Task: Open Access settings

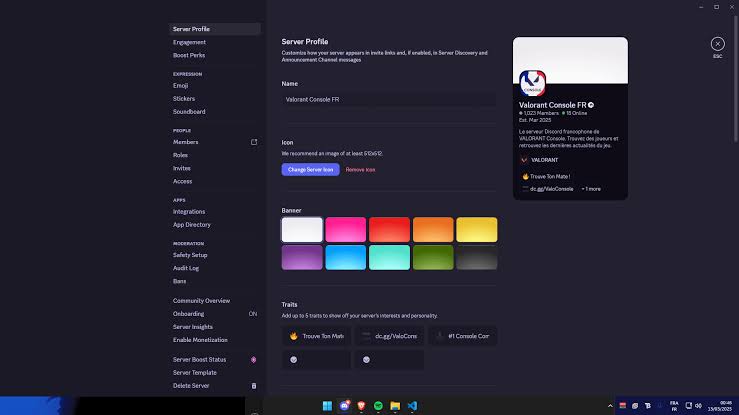Action: point(215,181)
